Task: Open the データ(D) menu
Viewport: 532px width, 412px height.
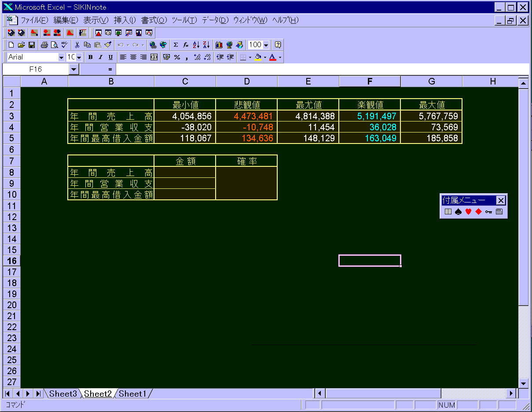Action: (x=215, y=20)
